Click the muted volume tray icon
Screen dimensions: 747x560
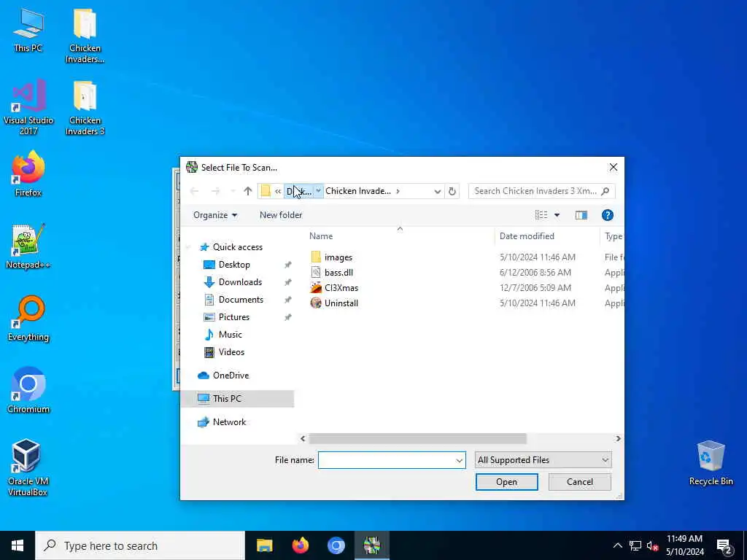[x=653, y=545]
